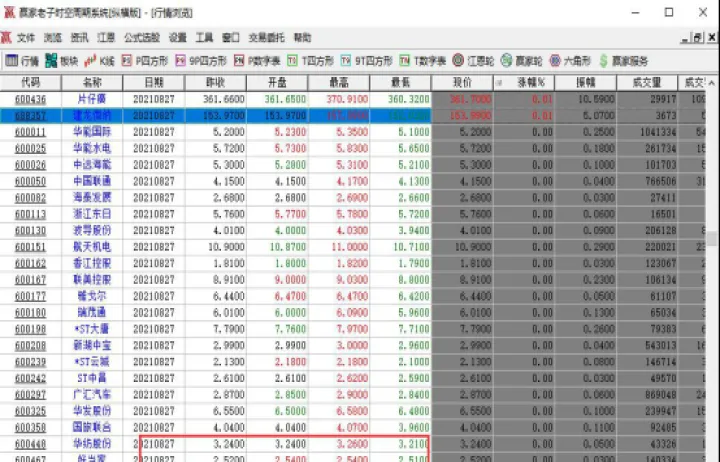Select the 国旅联合 stock name
The height and width of the screenshot is (462, 720).
pos(92,428)
